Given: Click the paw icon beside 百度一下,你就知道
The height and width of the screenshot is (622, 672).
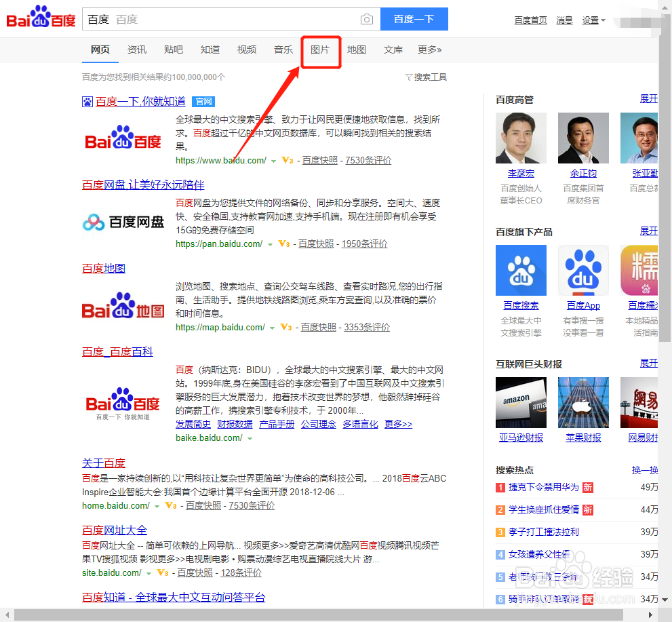Looking at the screenshot, I should tap(87, 102).
